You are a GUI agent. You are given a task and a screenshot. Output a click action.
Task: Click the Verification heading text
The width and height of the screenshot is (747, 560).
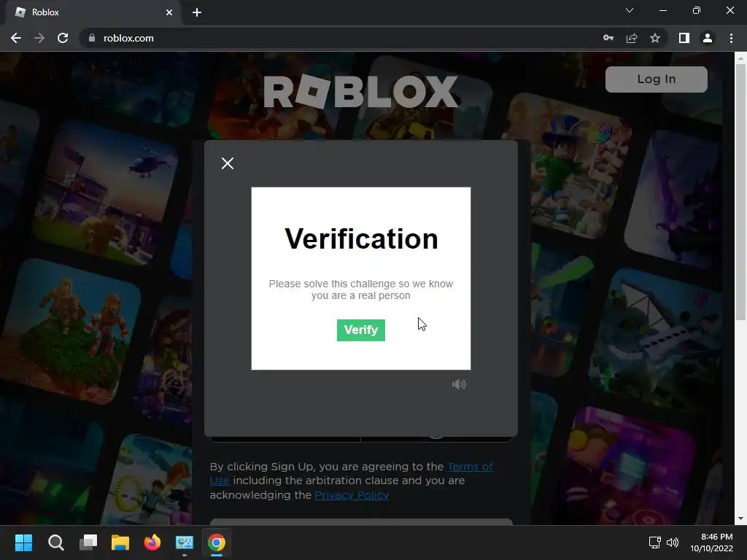click(361, 238)
